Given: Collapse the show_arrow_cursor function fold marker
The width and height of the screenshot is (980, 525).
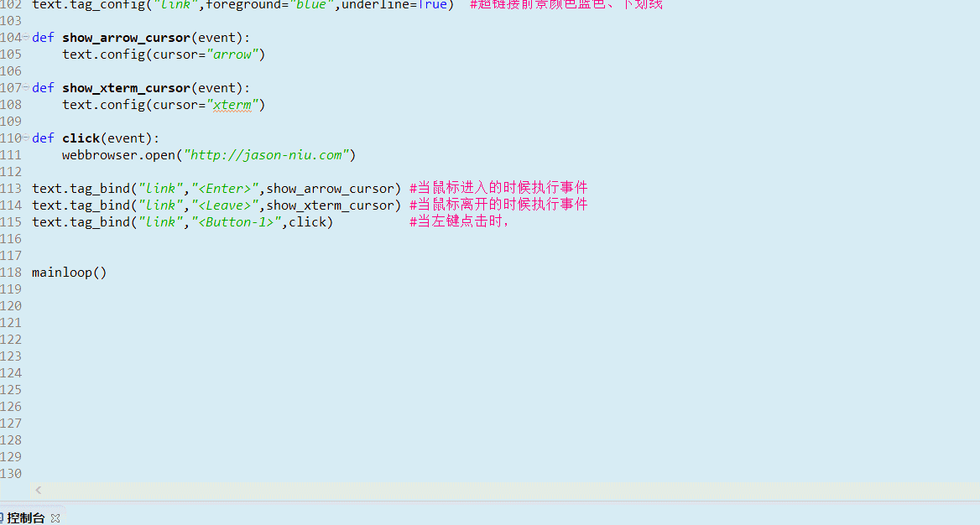Looking at the screenshot, I should tap(26, 37).
